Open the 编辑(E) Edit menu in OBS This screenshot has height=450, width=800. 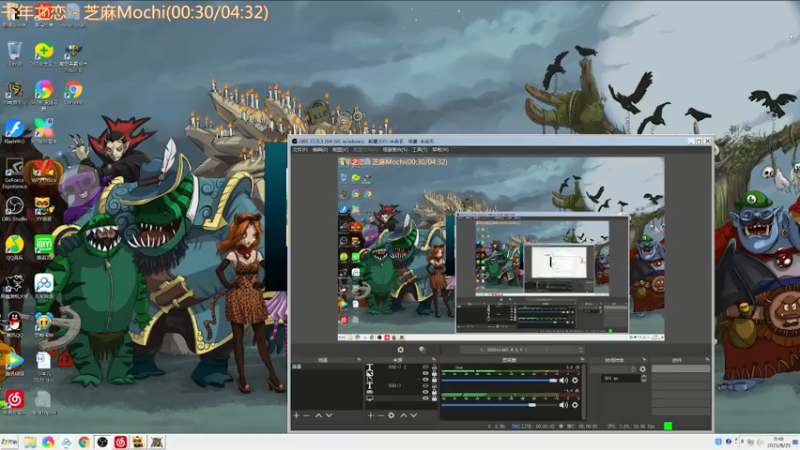click(320, 149)
